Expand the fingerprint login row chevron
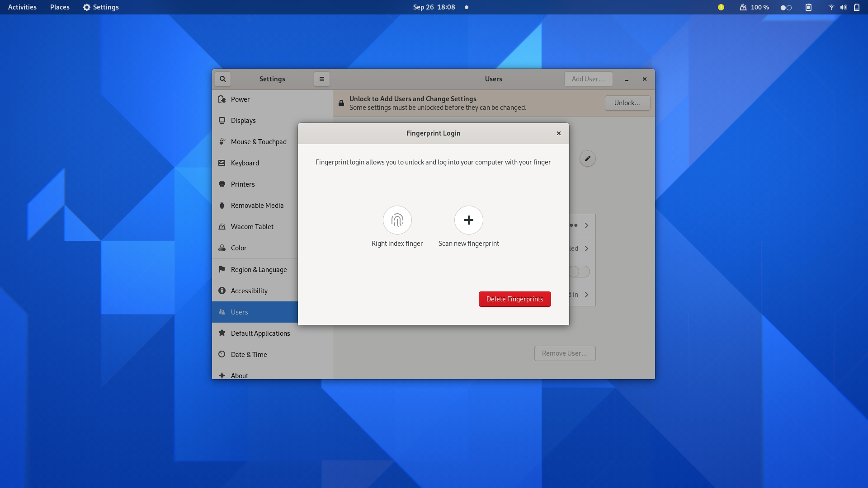 [586, 249]
